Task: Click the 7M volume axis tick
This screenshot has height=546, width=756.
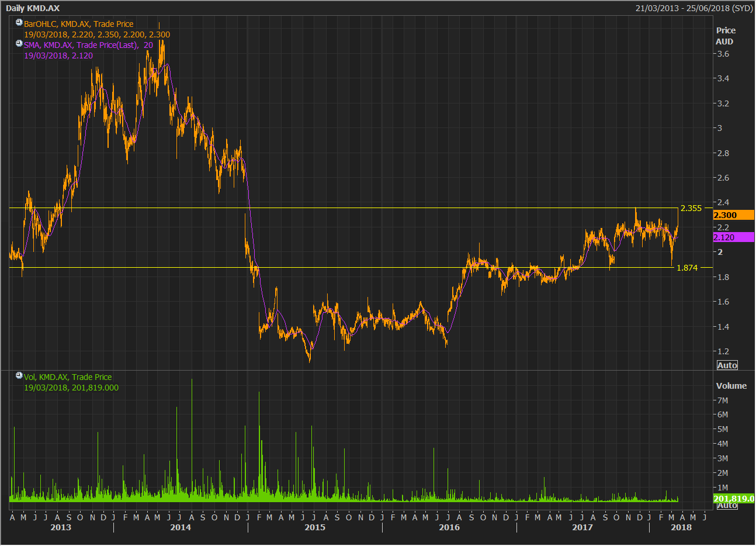Action: coord(723,400)
